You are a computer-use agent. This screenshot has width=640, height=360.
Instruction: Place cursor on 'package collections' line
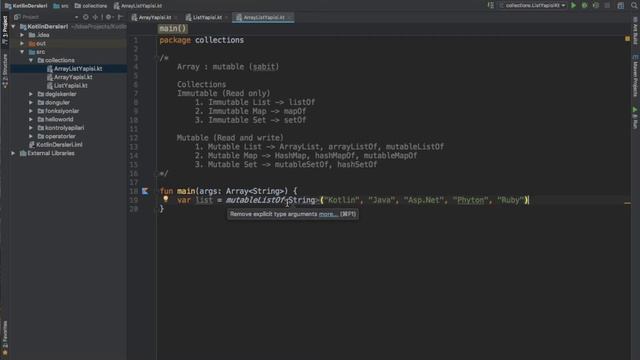click(x=202, y=40)
